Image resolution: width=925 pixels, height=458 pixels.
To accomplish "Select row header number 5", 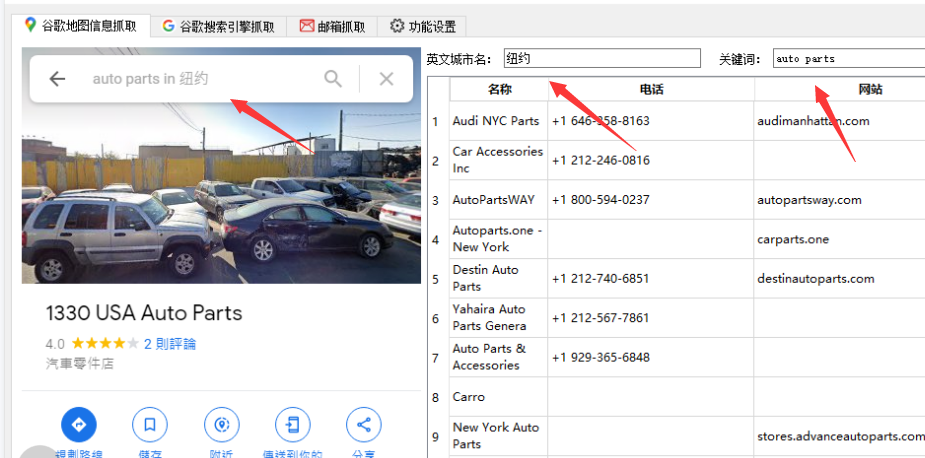I will pyautogui.click(x=437, y=279).
